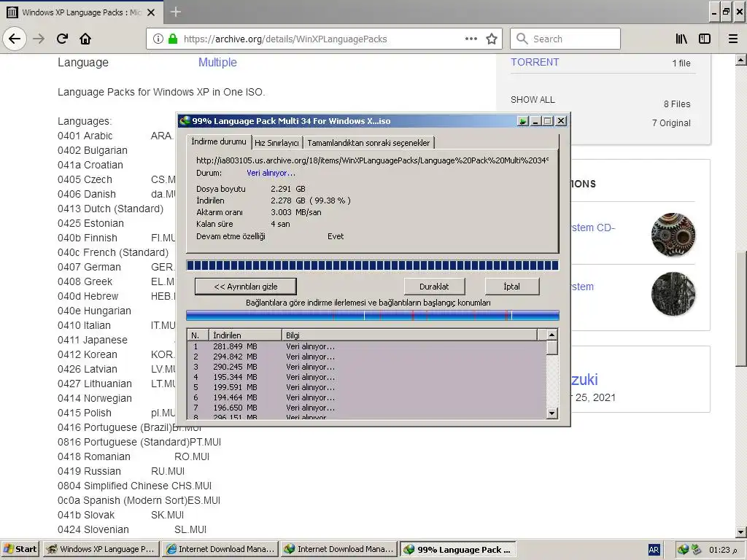Open the TORRENT download link
This screenshot has height=560, width=747.
(535, 63)
